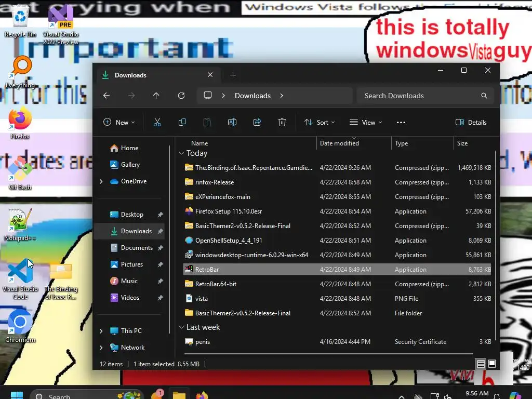This screenshot has height=399, width=532.
Task: Select the Downloads tab
Action: (159, 75)
